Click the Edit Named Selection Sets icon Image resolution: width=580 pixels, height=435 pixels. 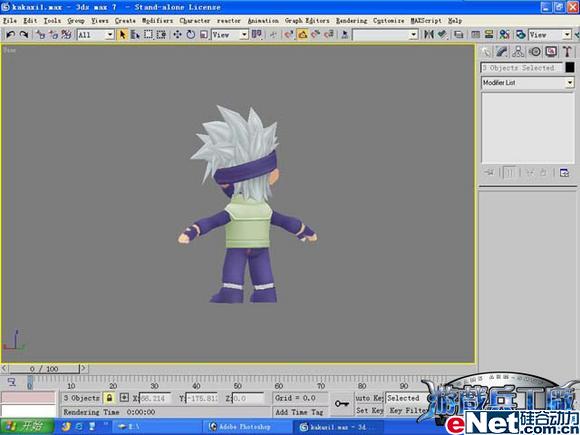tap(345, 35)
